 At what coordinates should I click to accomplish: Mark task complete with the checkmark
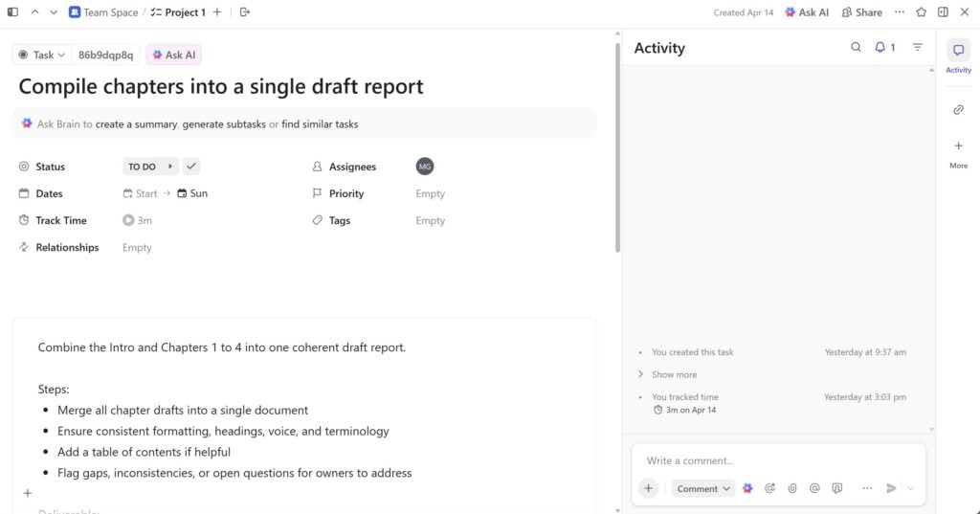pyautogui.click(x=191, y=167)
